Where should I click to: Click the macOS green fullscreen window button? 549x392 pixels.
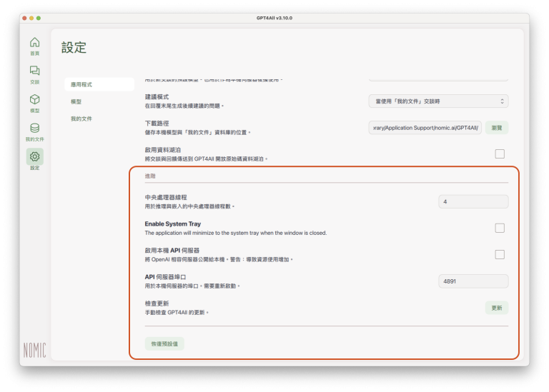39,18
